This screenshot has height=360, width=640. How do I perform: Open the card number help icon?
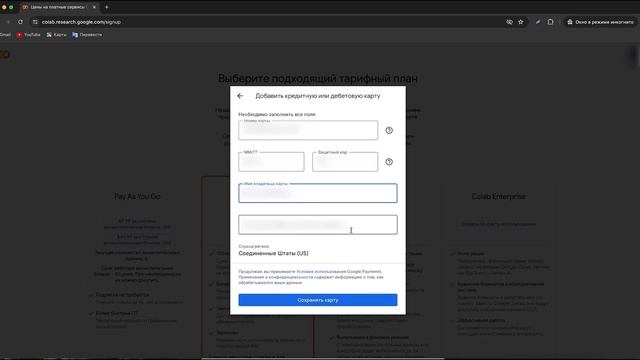[x=389, y=130]
